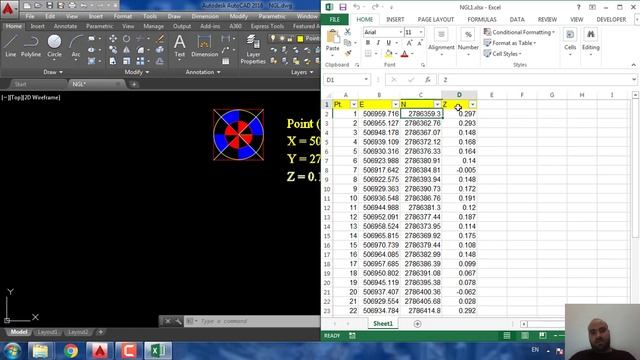Expand the Draw panel in AutoCAD

53,72
